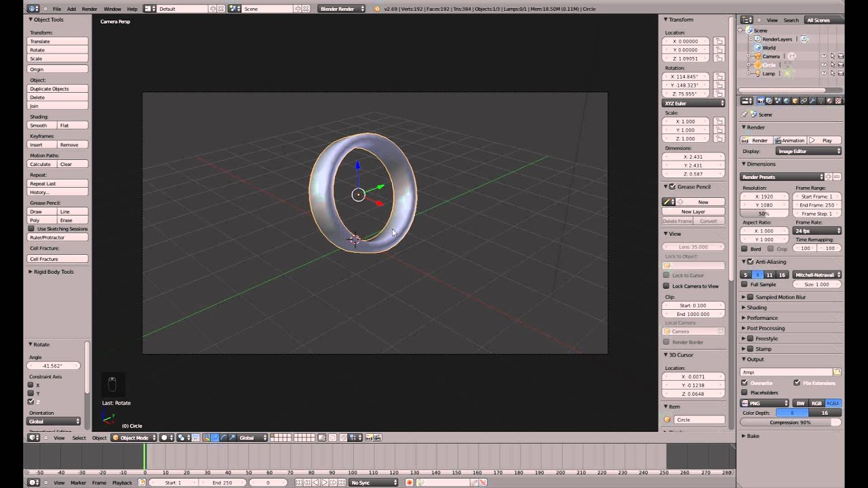The width and height of the screenshot is (868, 488).
Task: Select the rotate manipulator arc icon
Action: (x=223, y=438)
